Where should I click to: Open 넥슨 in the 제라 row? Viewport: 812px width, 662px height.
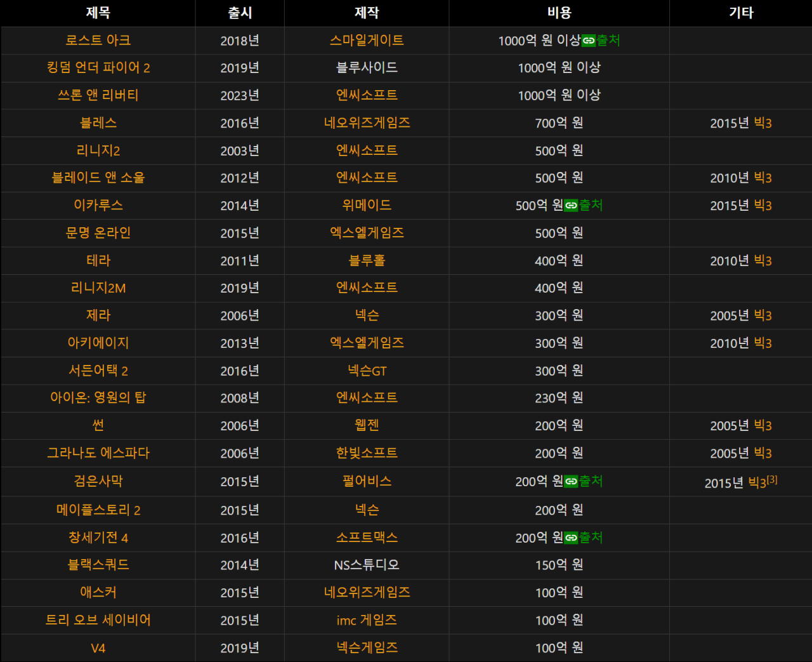coord(367,315)
